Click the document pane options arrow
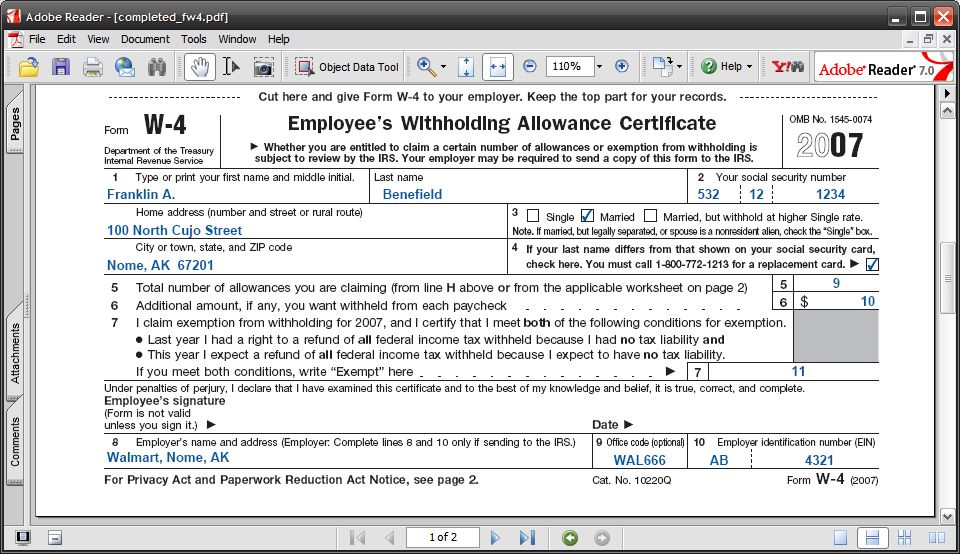Viewport: 960px width, 554px height. click(x=947, y=94)
